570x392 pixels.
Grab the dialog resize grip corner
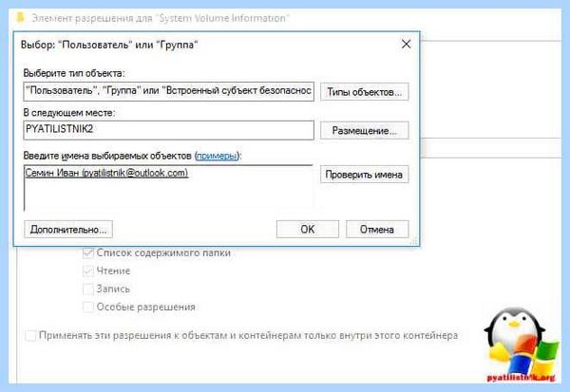tap(414, 241)
